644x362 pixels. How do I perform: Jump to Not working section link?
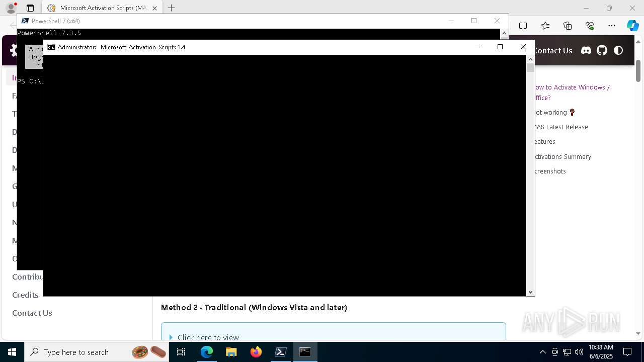pos(554,113)
